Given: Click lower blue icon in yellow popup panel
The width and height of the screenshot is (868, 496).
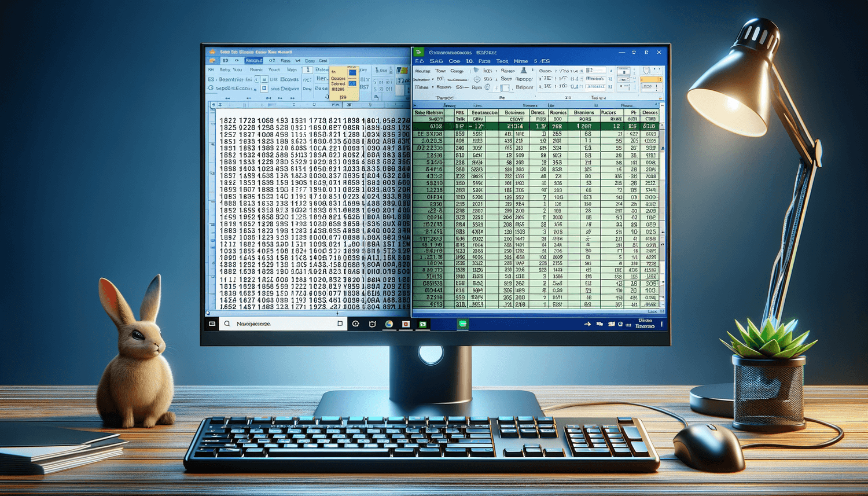Looking at the screenshot, I should click(352, 83).
